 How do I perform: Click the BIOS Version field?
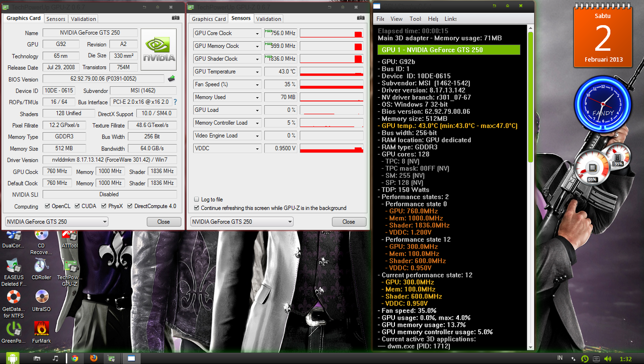(103, 79)
